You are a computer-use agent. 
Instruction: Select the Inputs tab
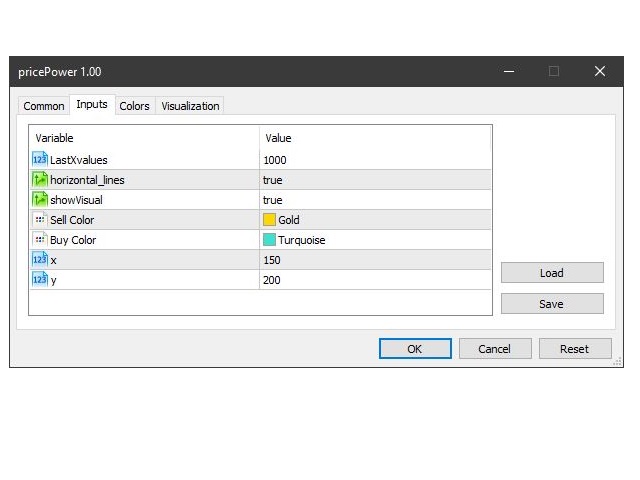92,104
